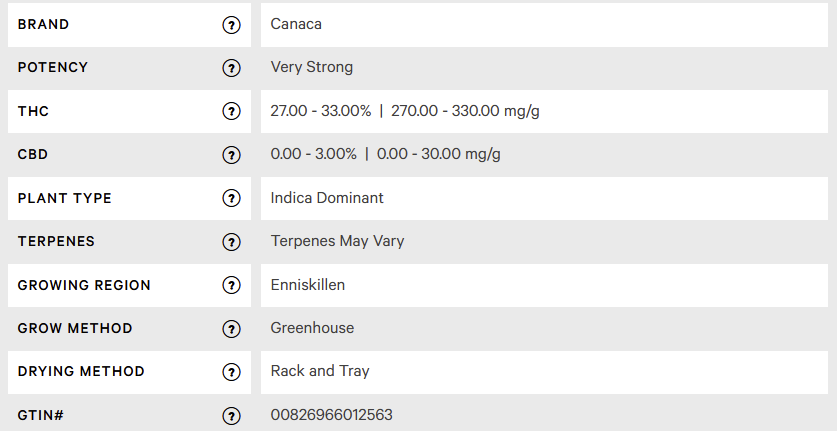This screenshot has height=431, width=837.
Task: Click the Terpenes help question mark
Action: coord(231,242)
